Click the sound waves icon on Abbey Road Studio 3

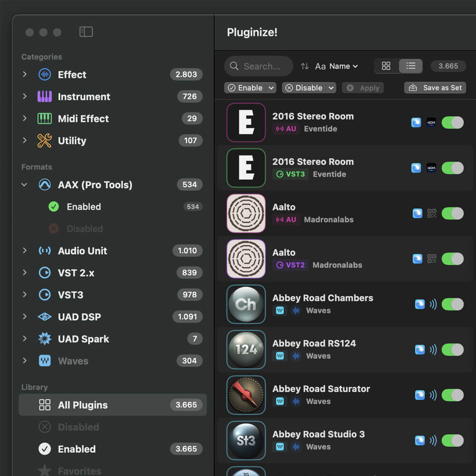pos(433,440)
